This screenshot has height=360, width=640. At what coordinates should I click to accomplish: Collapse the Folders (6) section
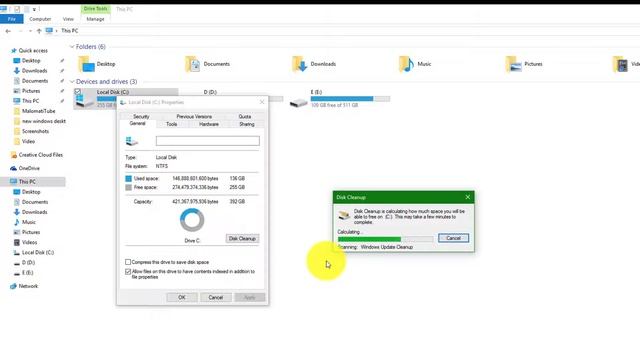72,47
